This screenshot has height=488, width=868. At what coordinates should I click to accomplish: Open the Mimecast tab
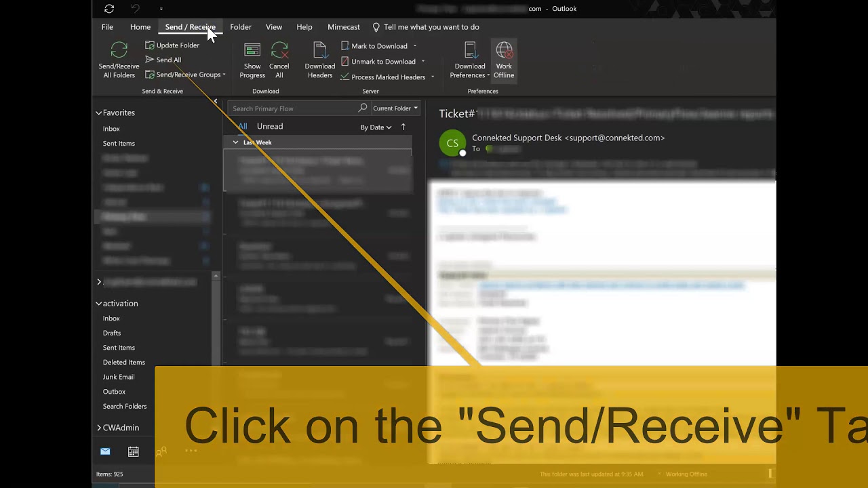click(x=344, y=27)
